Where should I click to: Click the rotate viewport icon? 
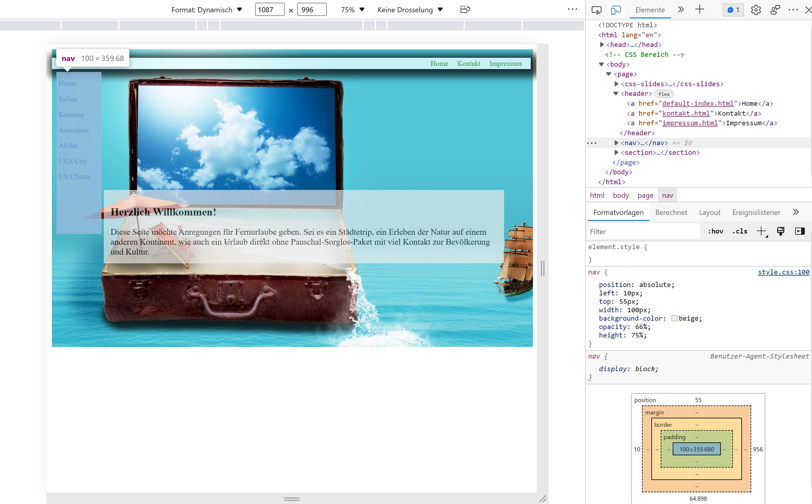[465, 9]
